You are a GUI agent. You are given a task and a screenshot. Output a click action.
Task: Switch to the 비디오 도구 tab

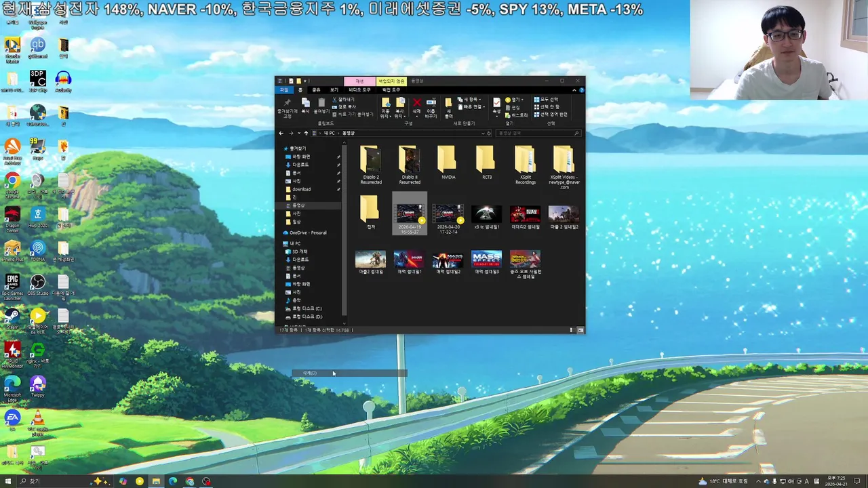(360, 89)
